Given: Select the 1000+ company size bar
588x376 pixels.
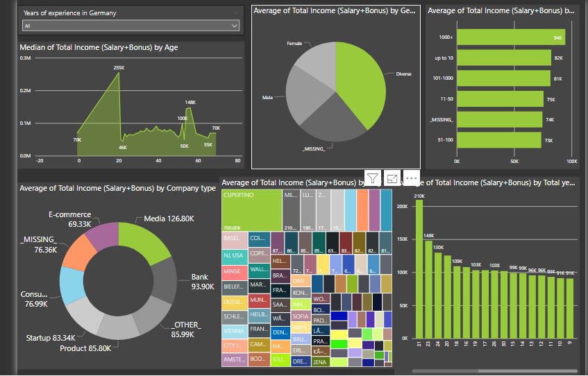Looking at the screenshot, I should tap(511, 37).
